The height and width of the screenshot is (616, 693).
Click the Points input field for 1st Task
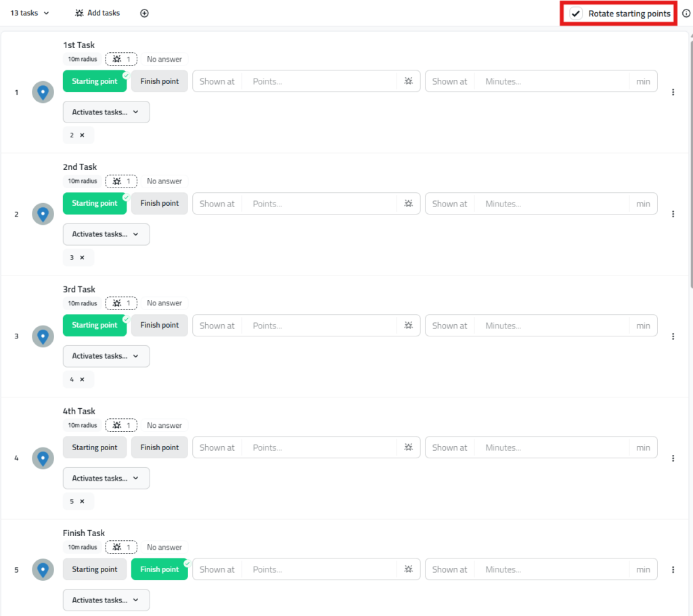tap(321, 81)
